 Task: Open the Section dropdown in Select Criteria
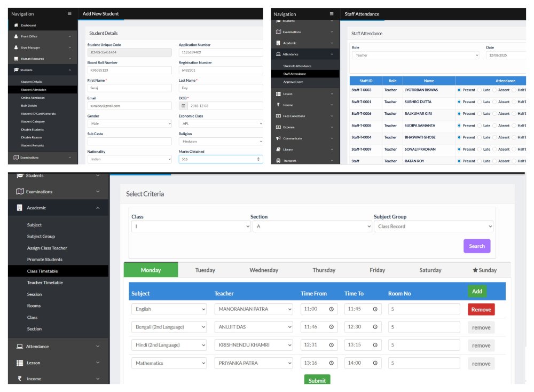pyautogui.click(x=312, y=226)
